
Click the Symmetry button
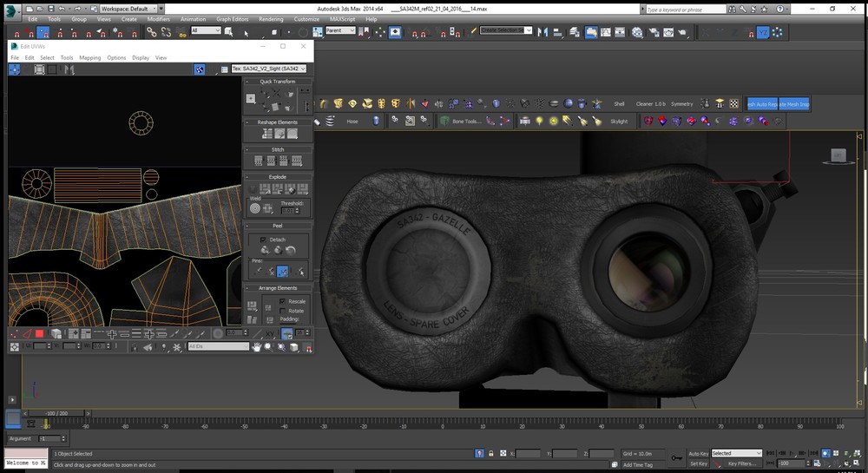click(682, 104)
